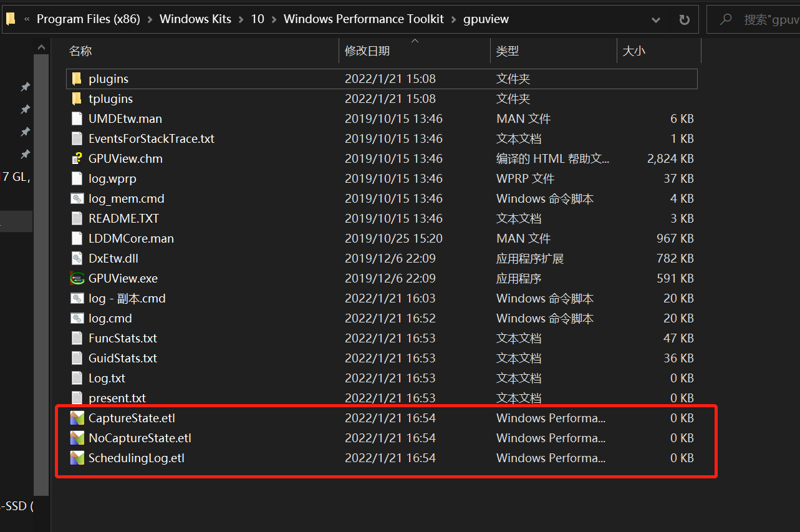Image resolution: width=800 pixels, height=532 pixels.
Task: Open the GPUView.chm compiled help file icon
Action: (x=77, y=158)
